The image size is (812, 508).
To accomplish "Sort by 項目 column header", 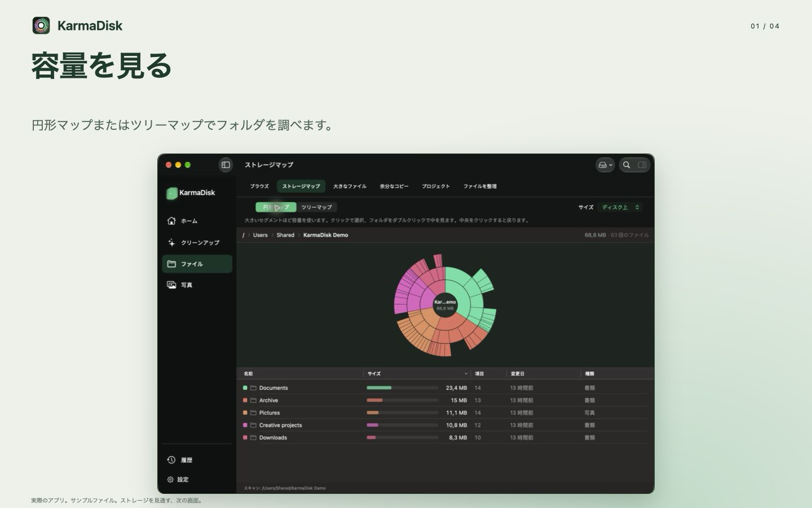I will pos(479,374).
